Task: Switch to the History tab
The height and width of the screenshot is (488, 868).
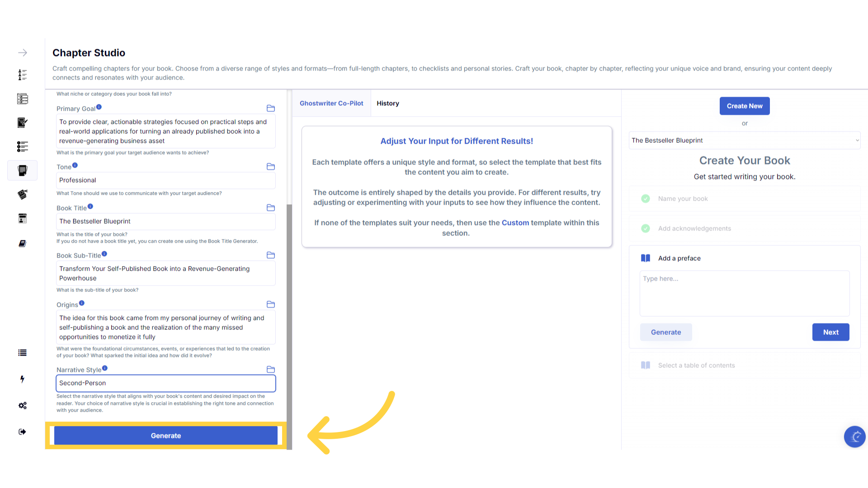Action: pyautogui.click(x=388, y=103)
